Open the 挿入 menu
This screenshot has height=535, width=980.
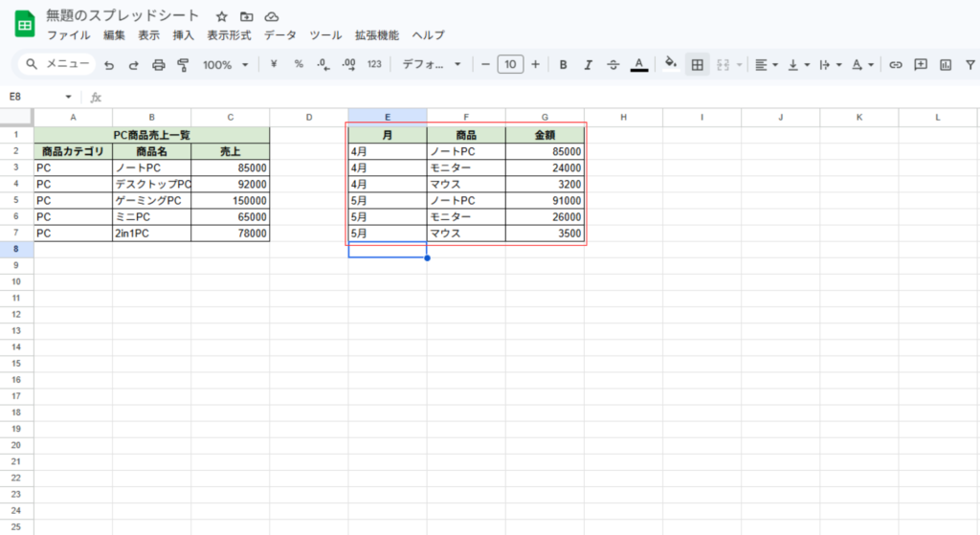point(183,35)
